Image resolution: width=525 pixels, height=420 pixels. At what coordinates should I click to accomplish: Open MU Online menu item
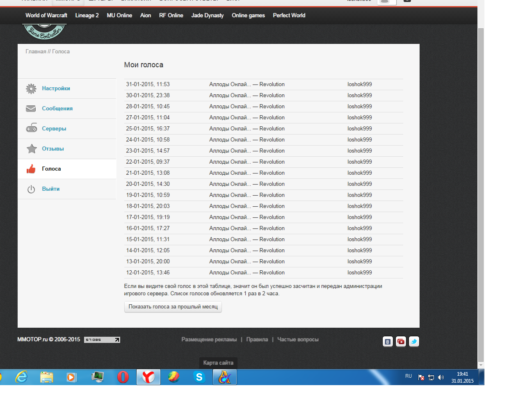pos(119,15)
